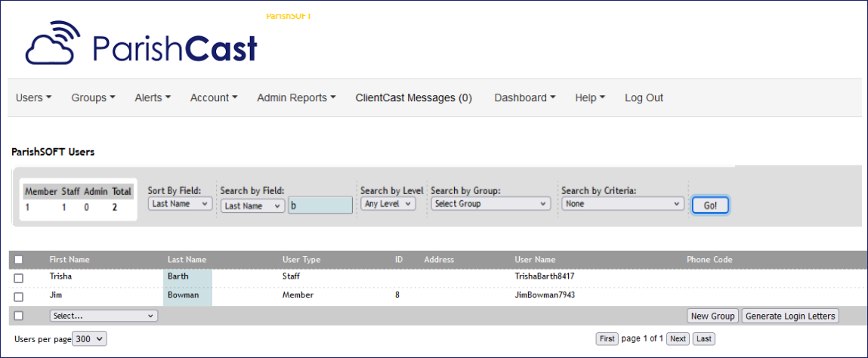Screen dimensions: 868x358
Task: Click the First page button
Action: coord(607,338)
